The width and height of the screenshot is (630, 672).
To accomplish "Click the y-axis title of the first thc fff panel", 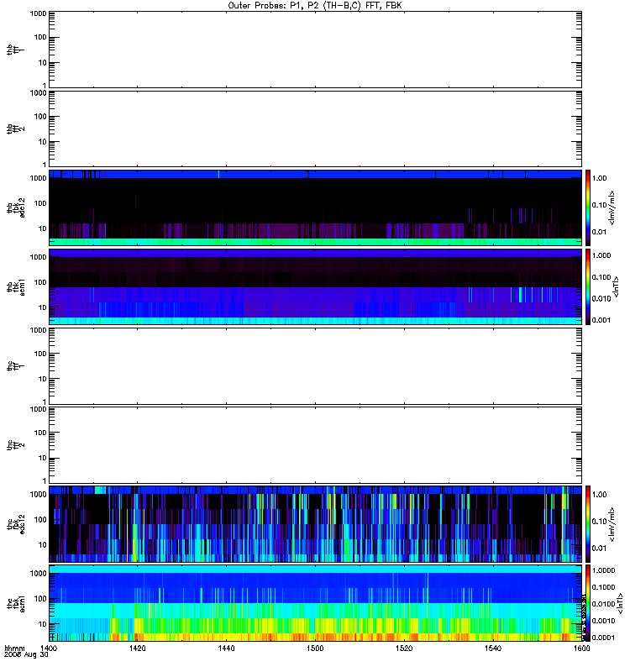I will click(x=15, y=366).
